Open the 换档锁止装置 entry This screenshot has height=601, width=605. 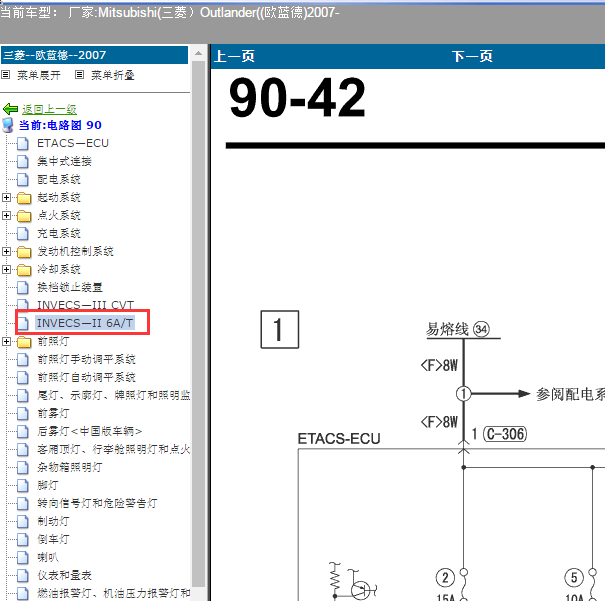pos(69,287)
